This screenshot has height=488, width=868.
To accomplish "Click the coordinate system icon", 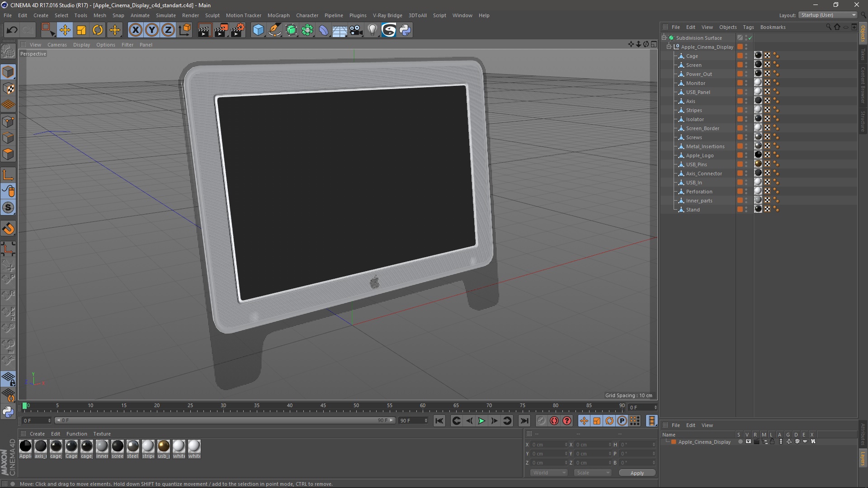I will 184,30.
